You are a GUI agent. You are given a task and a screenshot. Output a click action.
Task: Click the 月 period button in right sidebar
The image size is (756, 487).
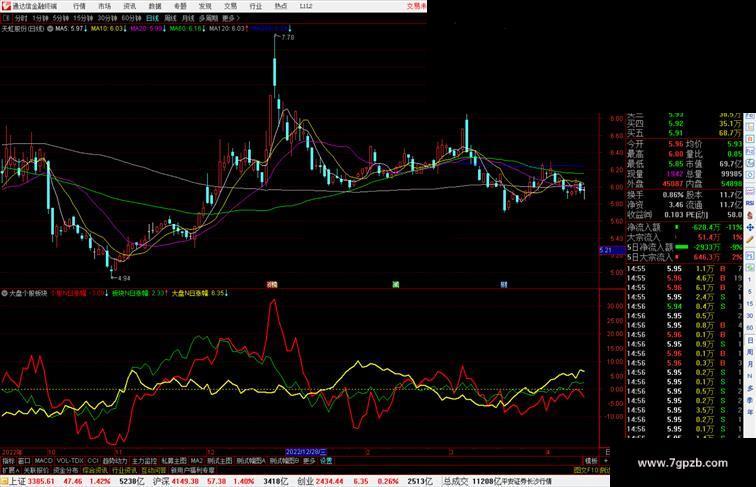750,364
